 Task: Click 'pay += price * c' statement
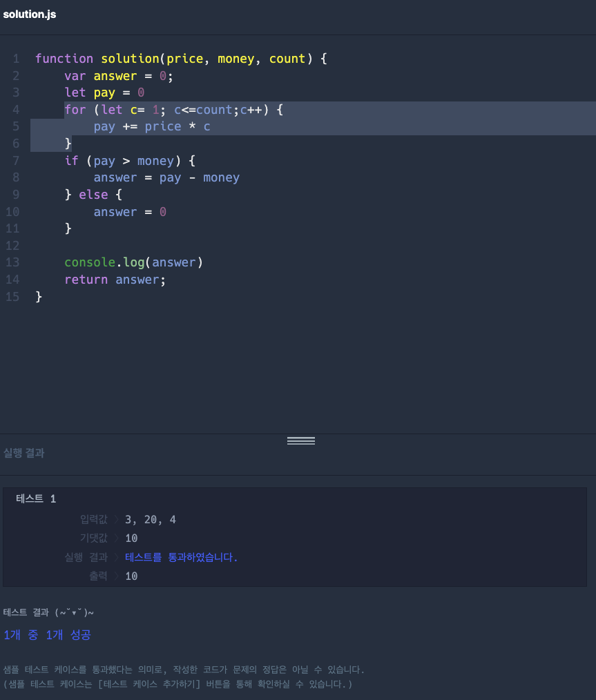(152, 127)
